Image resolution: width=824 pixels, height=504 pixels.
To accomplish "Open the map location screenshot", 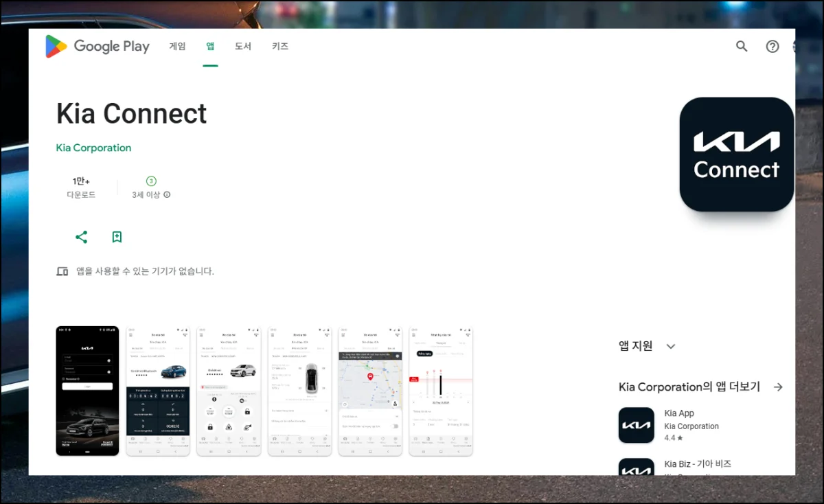I will click(x=370, y=391).
